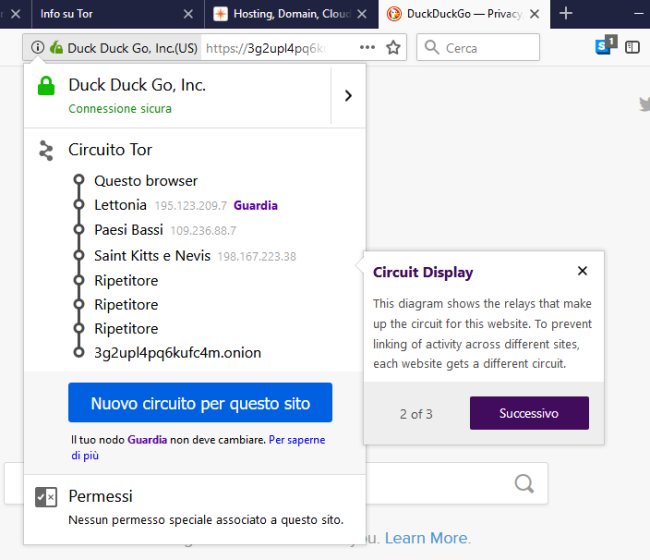The height and width of the screenshot is (560, 650).
Task: Click the Connessione sicura text
Action: point(120,109)
